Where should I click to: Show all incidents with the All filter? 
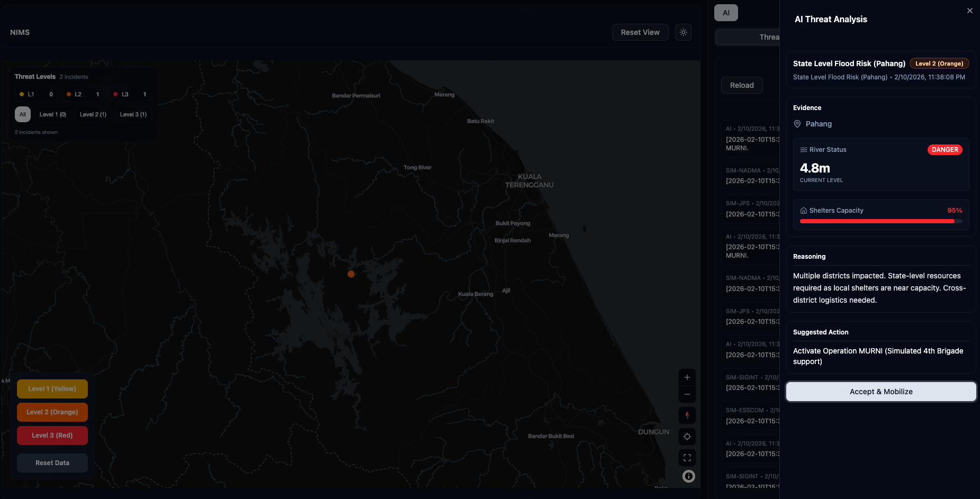coord(22,114)
